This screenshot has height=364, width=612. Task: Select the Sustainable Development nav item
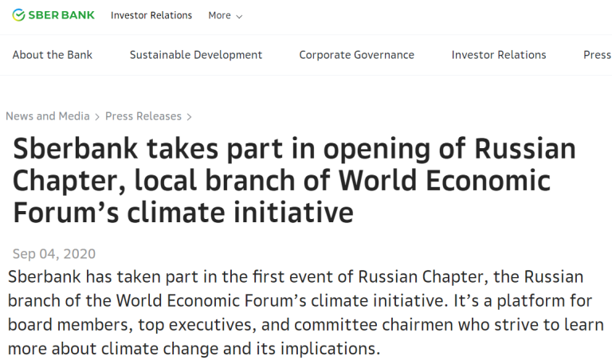click(x=196, y=55)
